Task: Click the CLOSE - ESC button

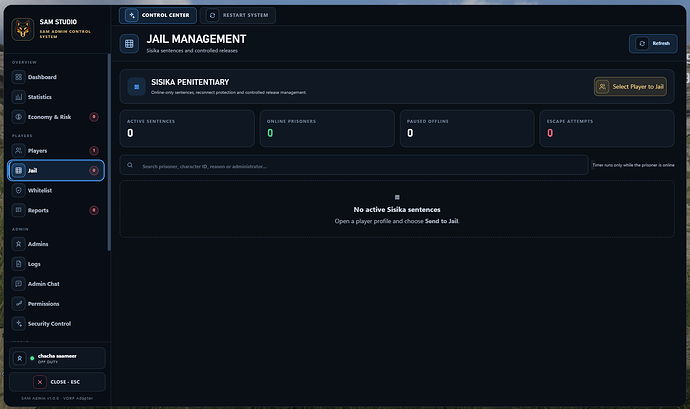Action: click(x=57, y=382)
